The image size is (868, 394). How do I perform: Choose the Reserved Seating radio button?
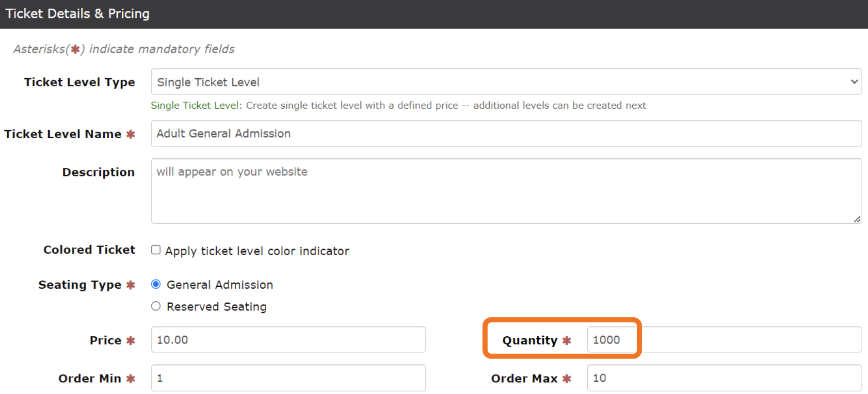click(156, 306)
